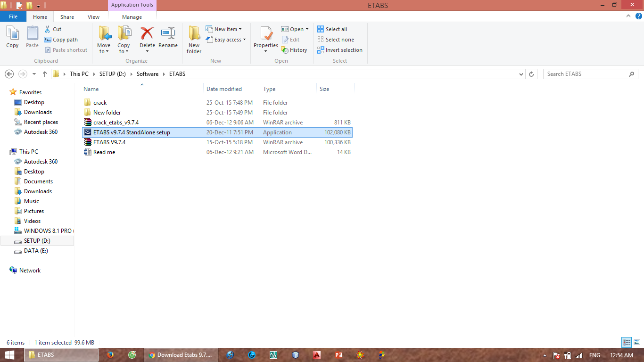This screenshot has width=644, height=362.
Task: Open the Manage ribbon tab
Action: (x=132, y=17)
